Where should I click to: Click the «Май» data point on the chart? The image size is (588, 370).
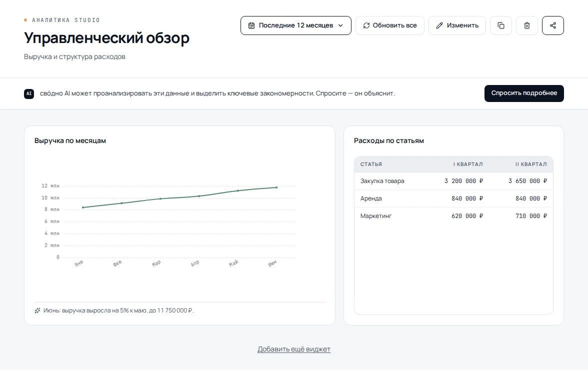coord(238,191)
